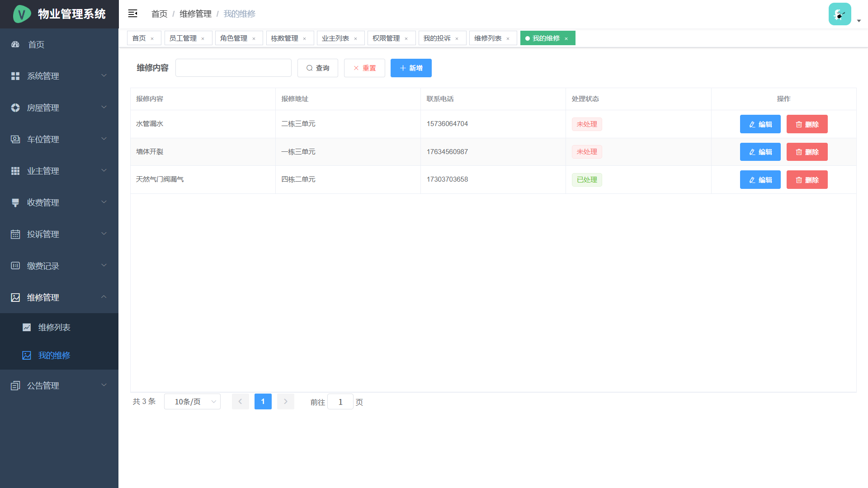Click the 新增 add button
This screenshot has height=488, width=868.
[411, 68]
